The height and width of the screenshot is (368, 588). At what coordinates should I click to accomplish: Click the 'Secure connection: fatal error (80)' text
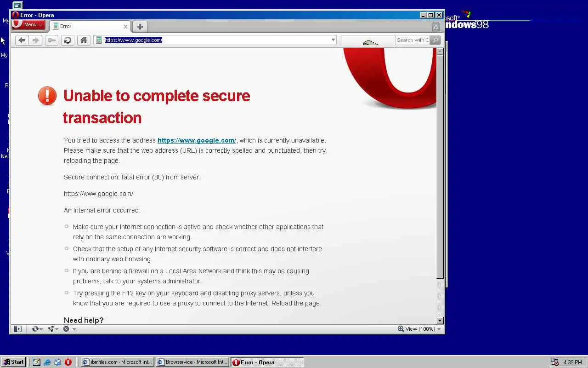click(x=132, y=177)
